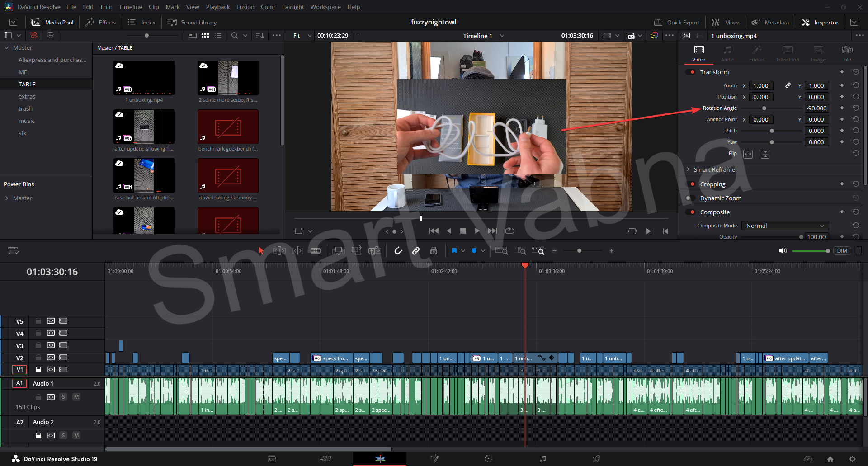Select the 1 unboxing.mp4 thumbnail
The height and width of the screenshot is (466, 868).
coord(144,78)
